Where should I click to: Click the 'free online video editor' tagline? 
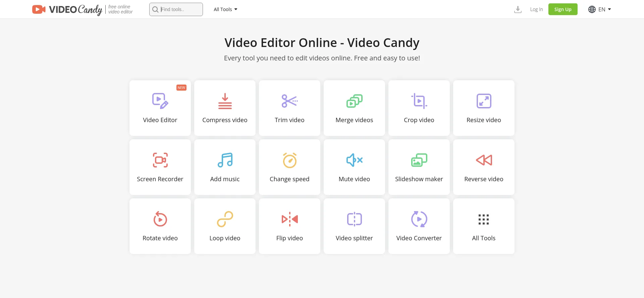[x=120, y=9]
